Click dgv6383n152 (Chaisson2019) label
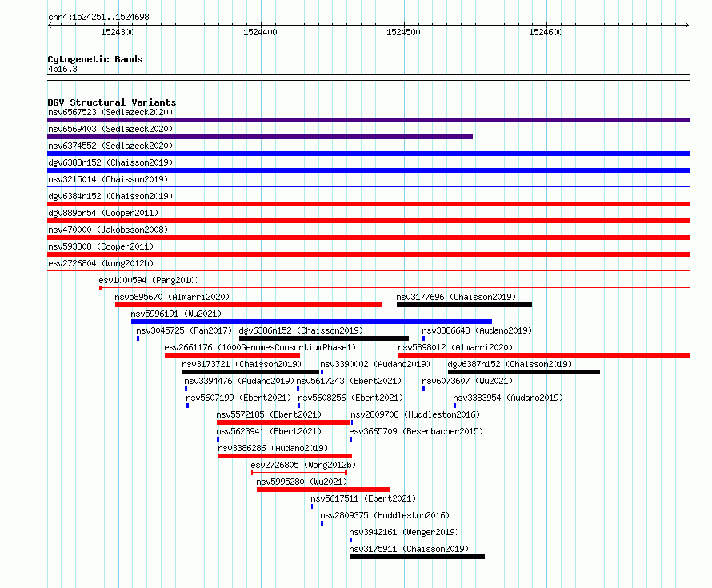 (x=110, y=162)
